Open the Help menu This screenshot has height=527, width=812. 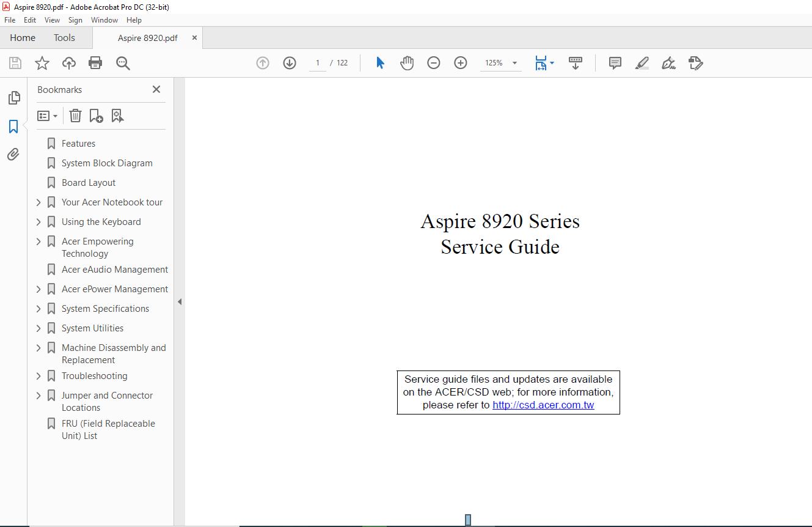click(x=134, y=20)
